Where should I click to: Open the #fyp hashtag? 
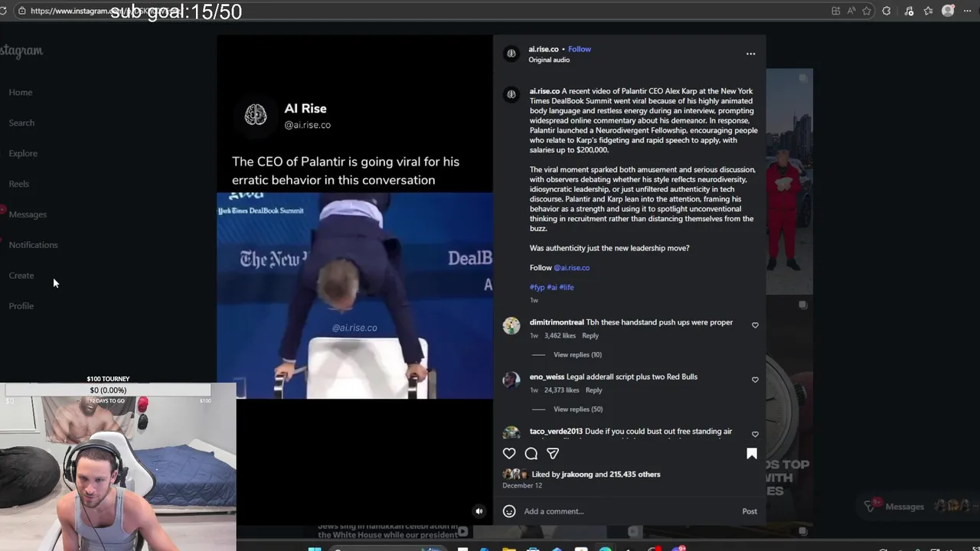click(x=537, y=287)
